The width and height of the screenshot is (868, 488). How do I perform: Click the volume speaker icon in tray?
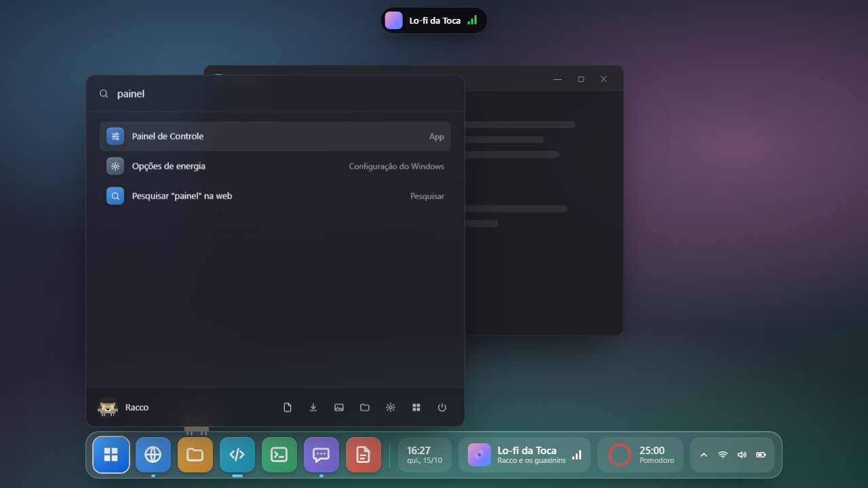(742, 455)
